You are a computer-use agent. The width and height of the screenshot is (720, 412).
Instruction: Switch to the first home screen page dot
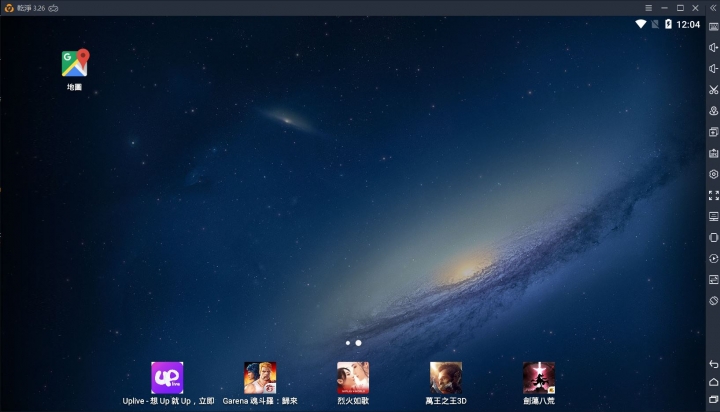[348, 343]
